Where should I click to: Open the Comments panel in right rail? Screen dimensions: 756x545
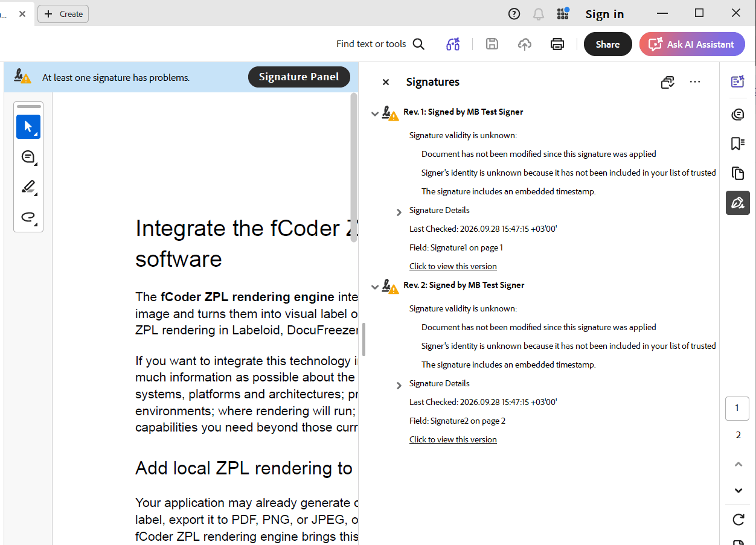click(x=737, y=115)
